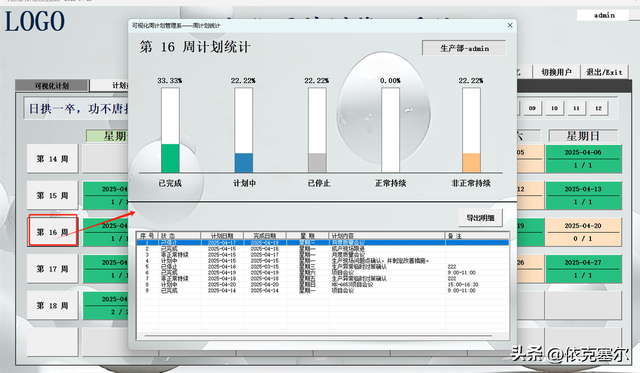
Task: Click the horizontal scrollbar under the table
Action: tap(318, 336)
